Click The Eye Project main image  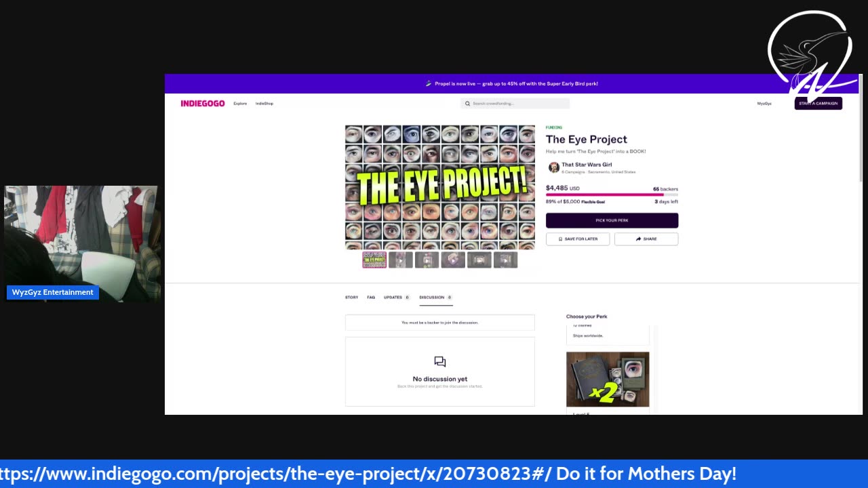point(439,187)
